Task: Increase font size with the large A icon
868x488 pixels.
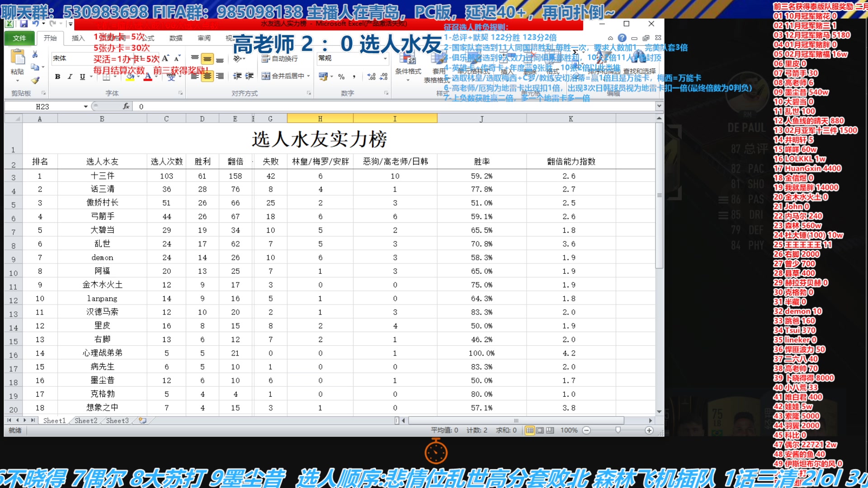Action: click(x=165, y=58)
